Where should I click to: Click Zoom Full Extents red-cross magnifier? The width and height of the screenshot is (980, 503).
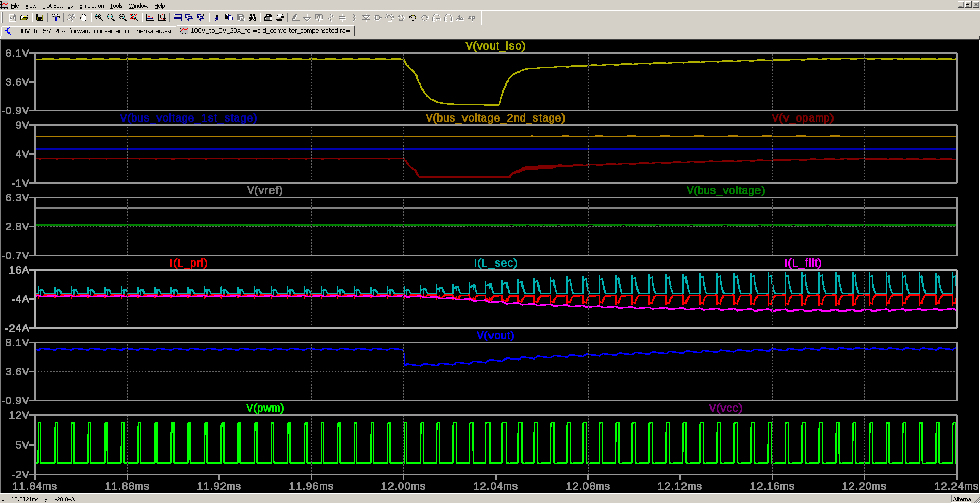tap(134, 18)
